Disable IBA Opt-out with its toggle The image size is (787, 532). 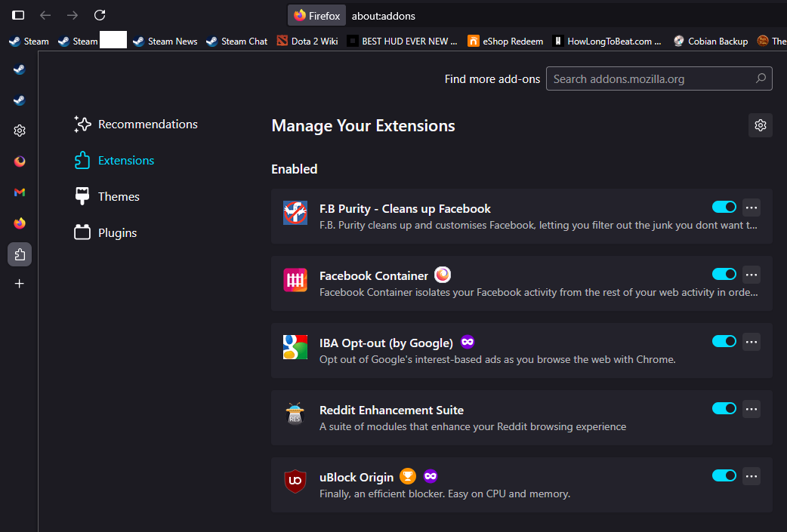click(724, 342)
